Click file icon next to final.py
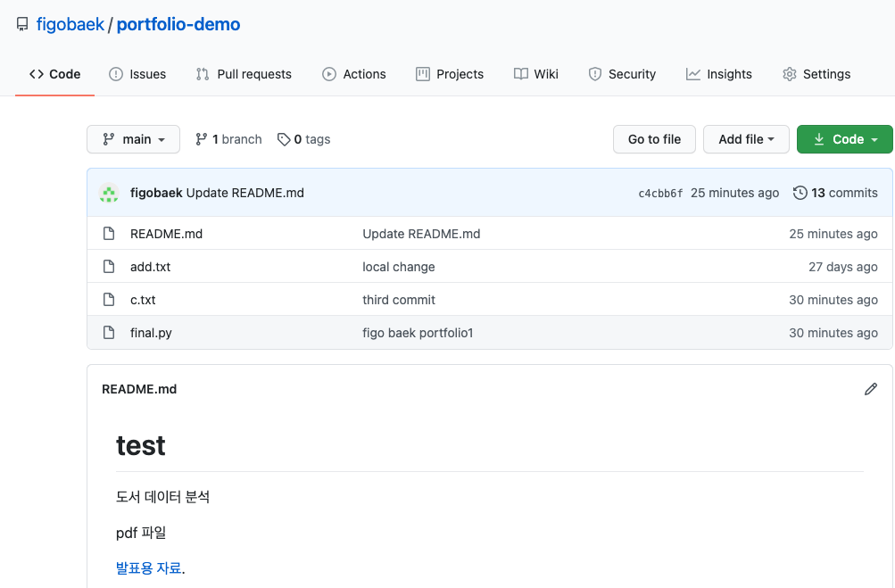This screenshot has width=895, height=588. [109, 333]
